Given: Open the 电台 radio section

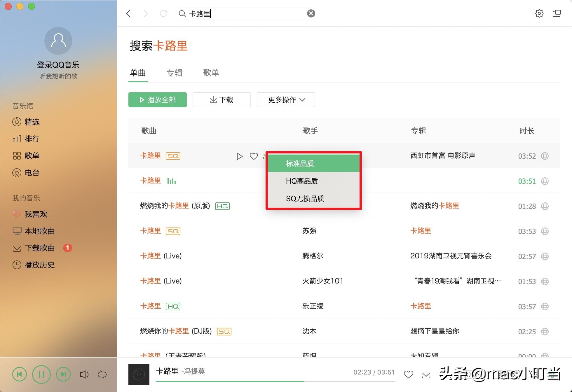Looking at the screenshot, I should (32, 173).
